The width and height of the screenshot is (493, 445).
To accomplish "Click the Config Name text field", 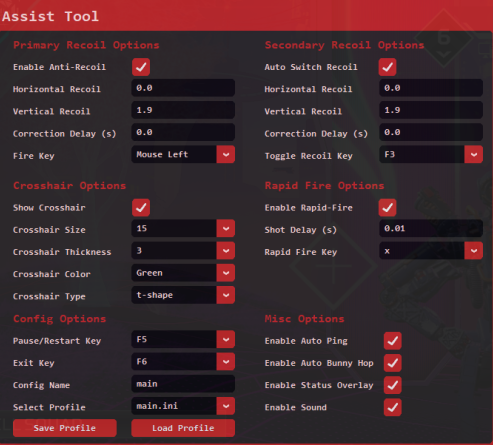I will click(x=183, y=384).
